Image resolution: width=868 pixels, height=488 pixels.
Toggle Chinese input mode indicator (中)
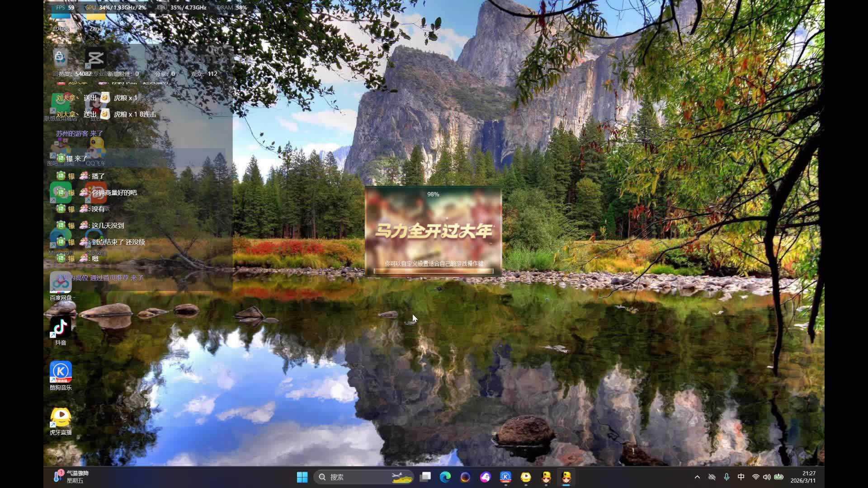click(x=741, y=477)
